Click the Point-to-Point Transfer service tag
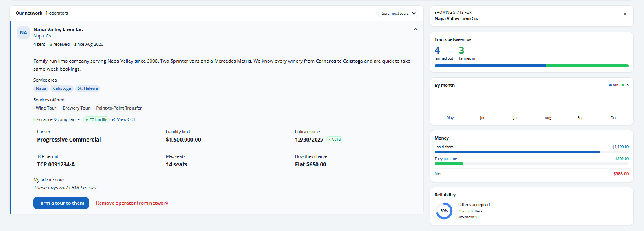Viewport: 644px width, 231px height. pyautogui.click(x=119, y=108)
